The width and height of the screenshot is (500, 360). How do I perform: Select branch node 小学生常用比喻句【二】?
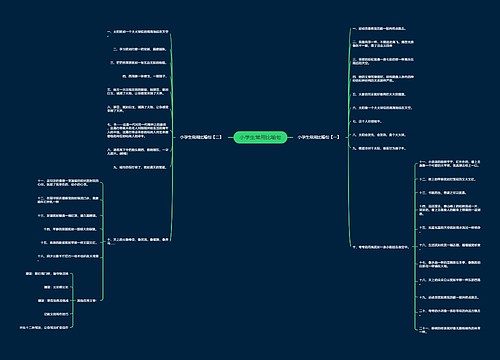[x=201, y=137]
